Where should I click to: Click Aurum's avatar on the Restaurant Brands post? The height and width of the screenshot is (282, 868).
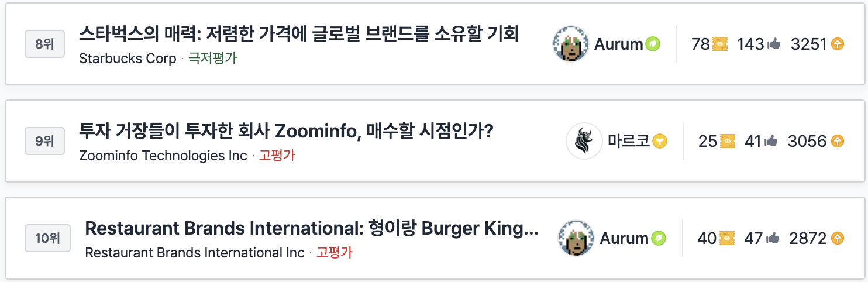576,238
